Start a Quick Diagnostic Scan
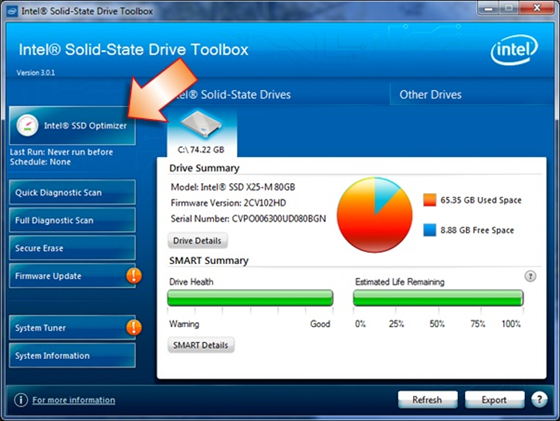 (x=72, y=192)
